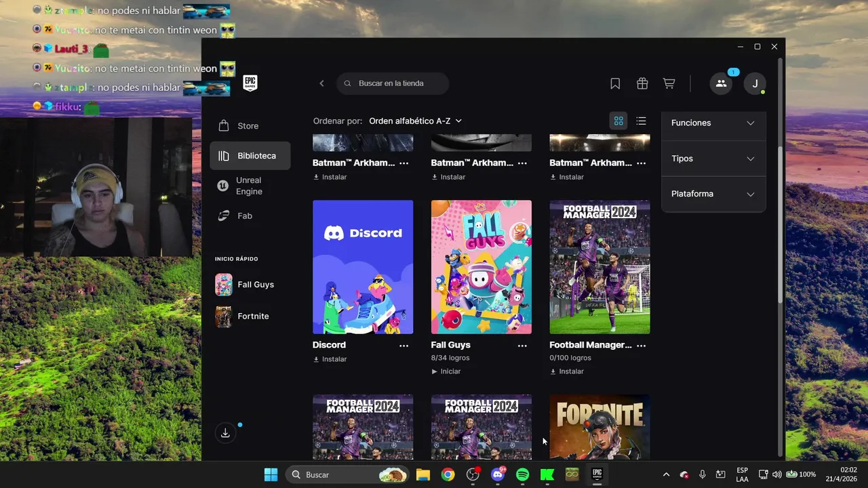Open the downloads icon in launcher sidebar
This screenshot has height=488, width=868.
coord(225,433)
